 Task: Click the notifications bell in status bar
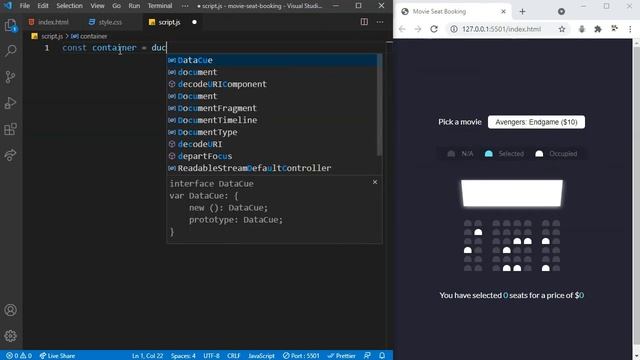tap(382, 356)
